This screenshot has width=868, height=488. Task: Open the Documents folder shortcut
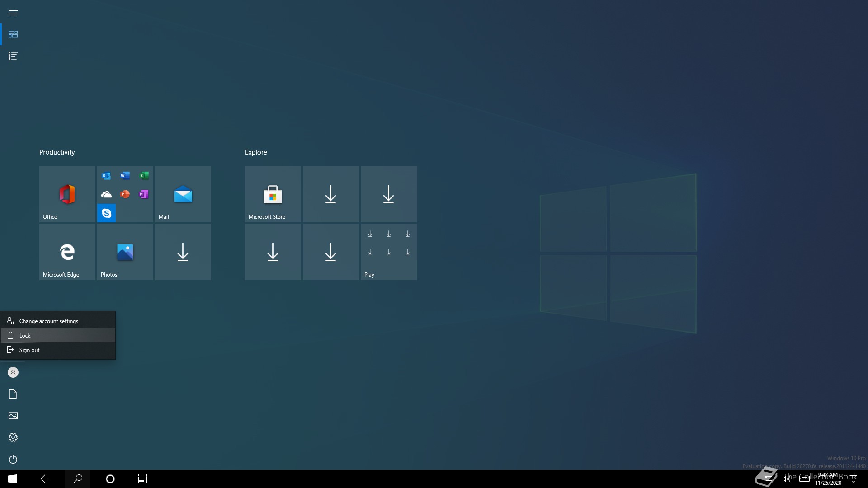13,394
